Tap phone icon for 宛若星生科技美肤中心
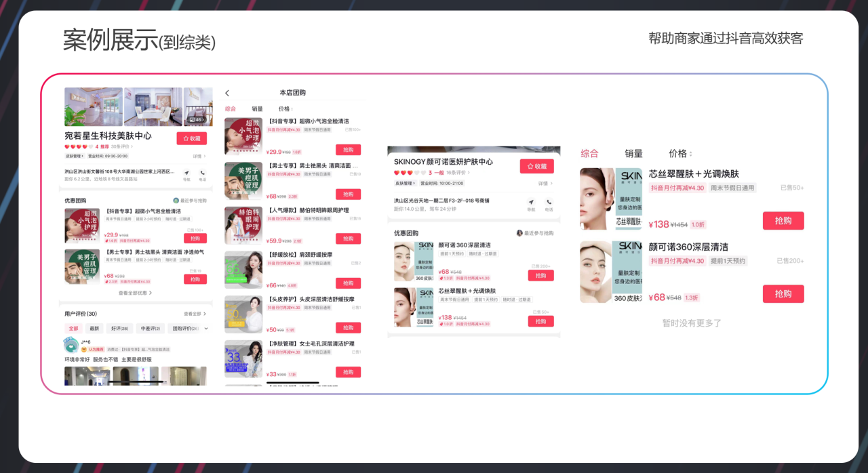Screen dimensions: 868x473 202,174
